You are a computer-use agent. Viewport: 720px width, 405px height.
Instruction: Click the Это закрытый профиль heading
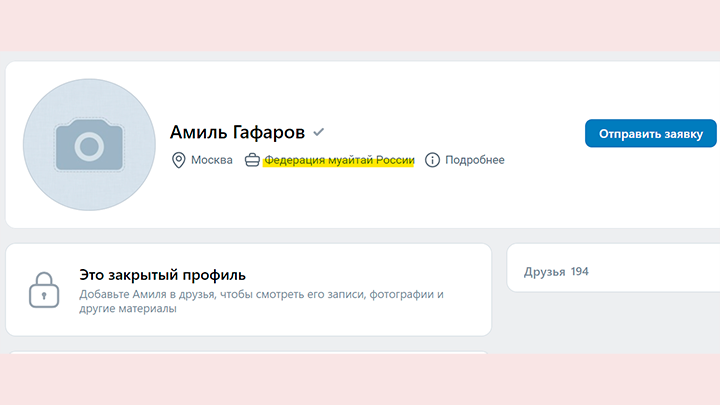(162, 274)
